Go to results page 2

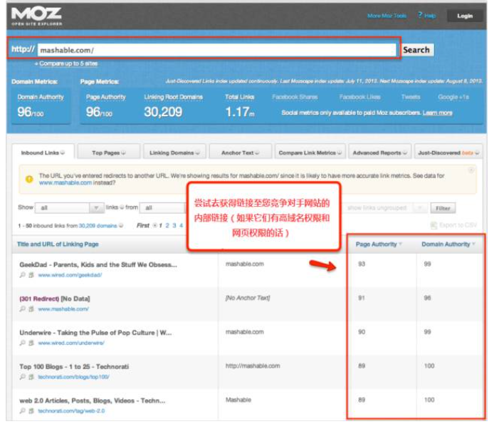click(167, 226)
